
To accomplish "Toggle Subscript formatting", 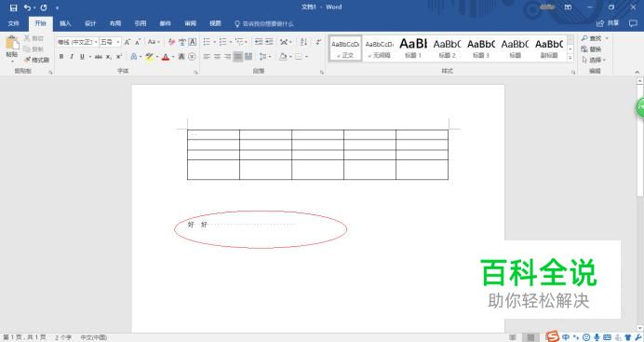I will 109,57.
